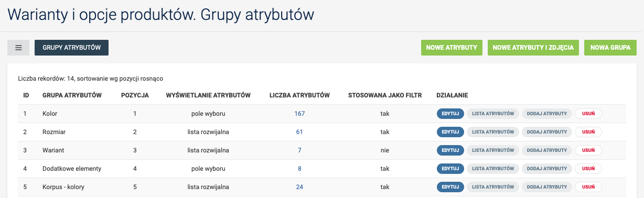Open Lista atrybutów for Rozmiar
Viewport: 644px width, 198px height.
pos(493,132)
